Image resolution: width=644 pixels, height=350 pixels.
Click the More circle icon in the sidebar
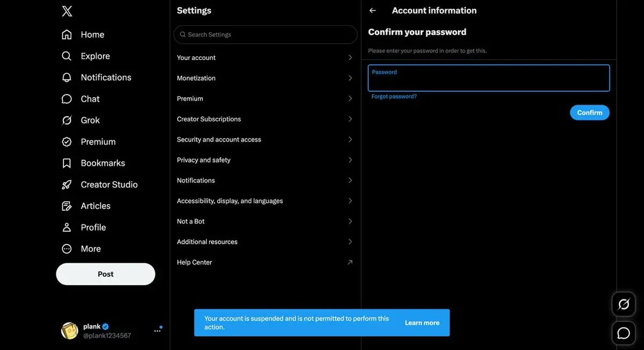coord(67,249)
